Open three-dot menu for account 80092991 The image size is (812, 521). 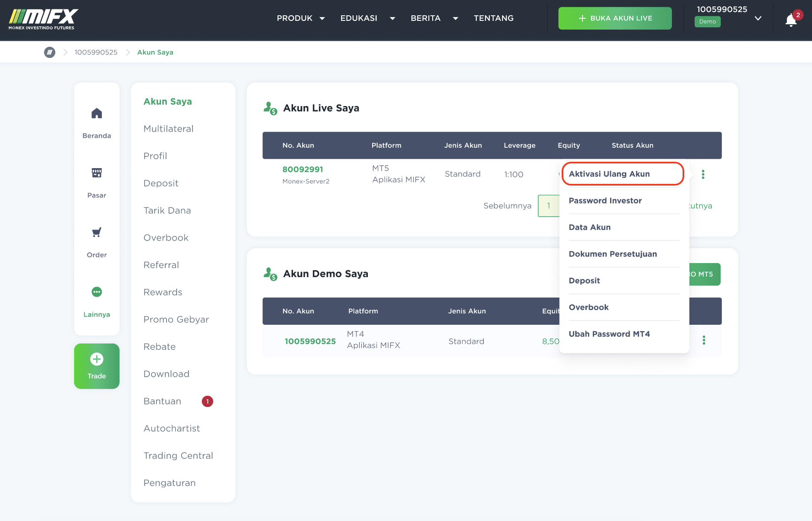[x=703, y=175]
